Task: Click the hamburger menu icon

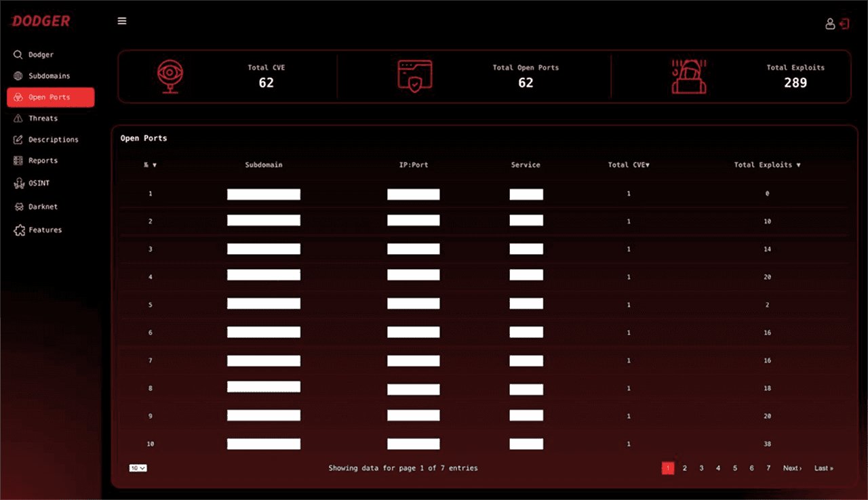Action: pyautogui.click(x=122, y=21)
